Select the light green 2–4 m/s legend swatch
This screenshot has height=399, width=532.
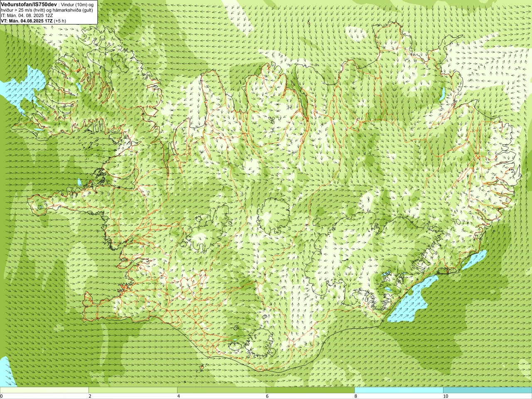(x=133, y=390)
